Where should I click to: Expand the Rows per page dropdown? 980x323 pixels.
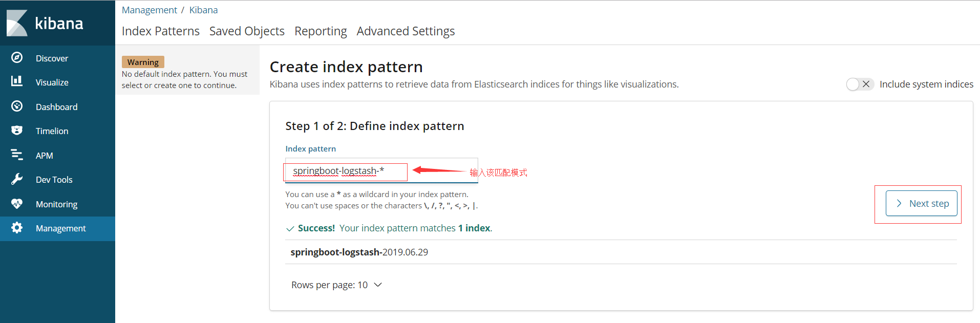pyautogui.click(x=336, y=285)
